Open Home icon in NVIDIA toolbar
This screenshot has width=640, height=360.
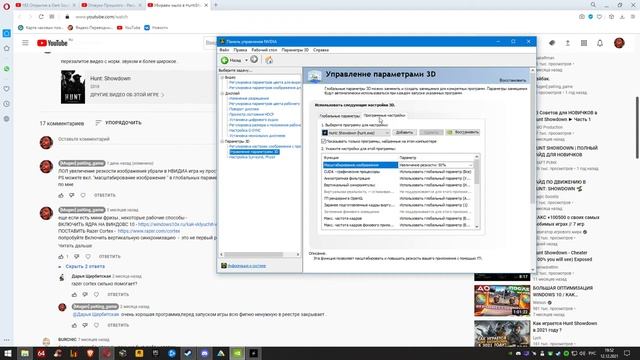tap(269, 60)
